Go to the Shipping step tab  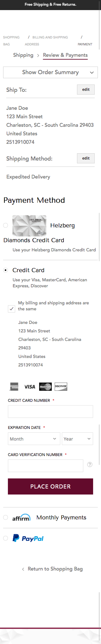coord(23,55)
